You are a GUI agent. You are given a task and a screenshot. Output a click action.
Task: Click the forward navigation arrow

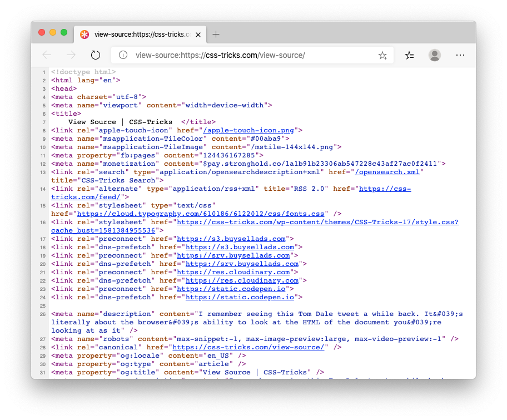coord(71,55)
